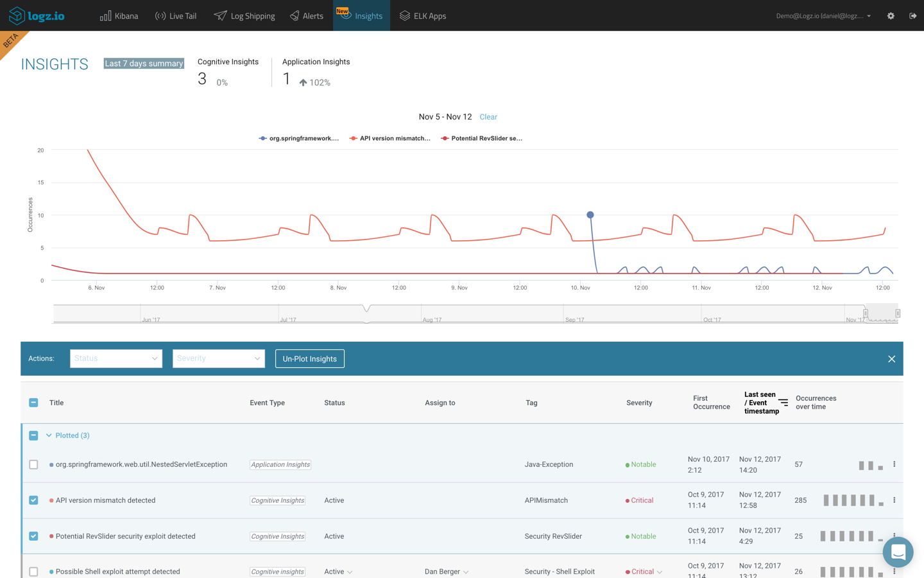Click Application Insights event type tag
The width and height of the screenshot is (924, 578).
pyautogui.click(x=280, y=464)
